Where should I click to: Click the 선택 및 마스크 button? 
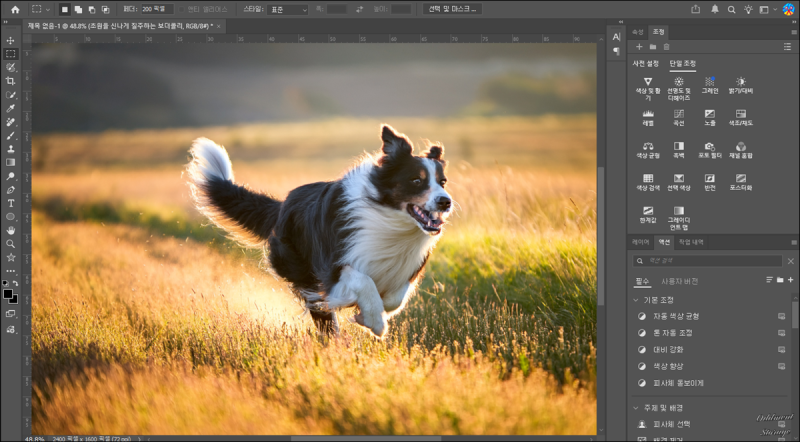click(x=452, y=9)
